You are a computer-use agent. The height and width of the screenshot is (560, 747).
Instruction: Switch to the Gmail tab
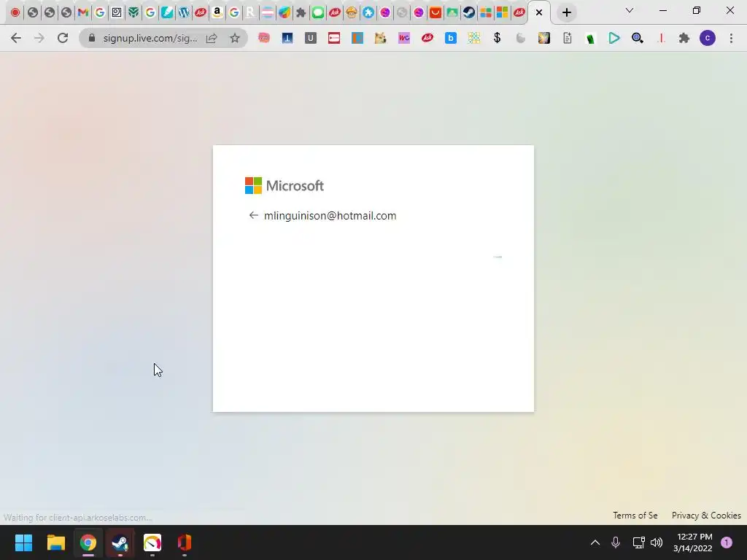[83, 12]
